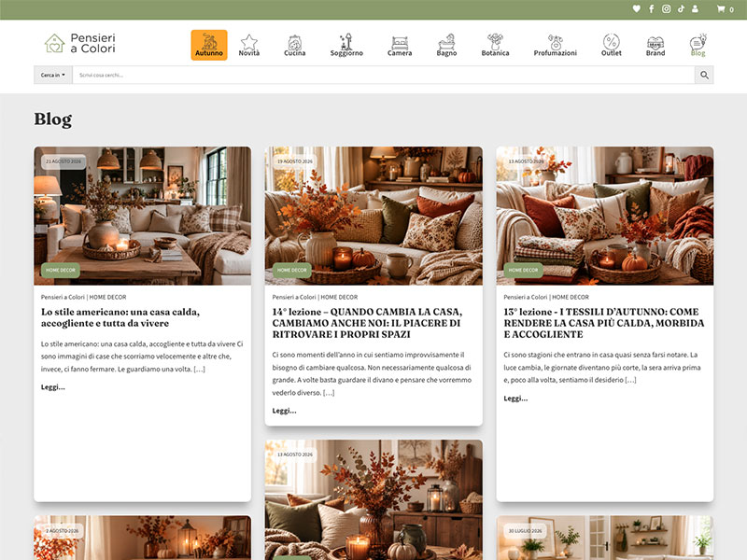Open the wishlist heart icon

(636, 8)
